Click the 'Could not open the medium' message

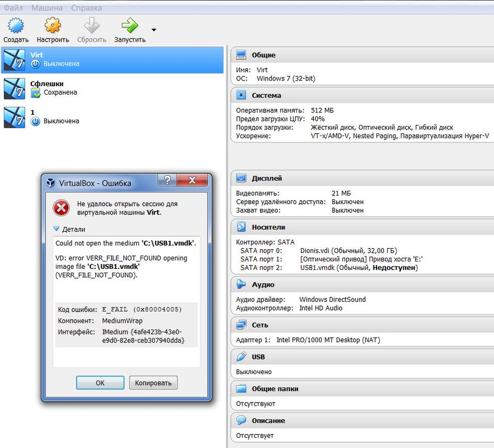point(125,243)
